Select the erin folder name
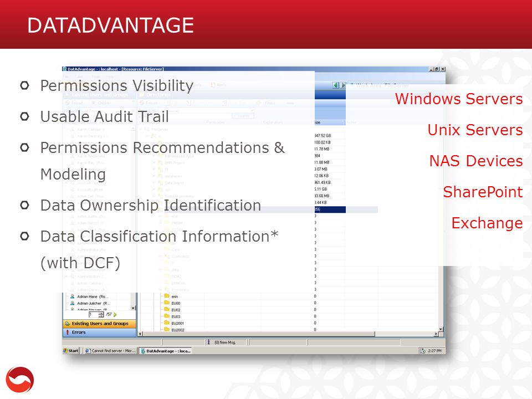Image resolution: width=532 pixels, height=399 pixels. pos(175,296)
